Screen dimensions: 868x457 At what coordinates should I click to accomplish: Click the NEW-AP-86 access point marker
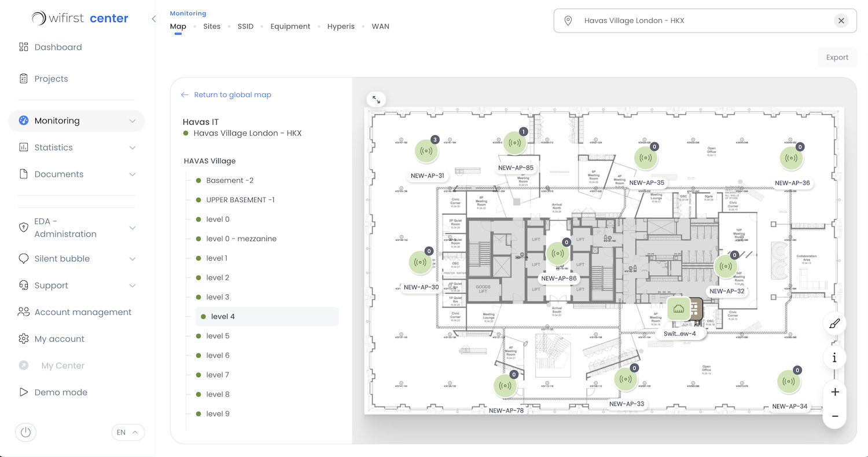tap(557, 253)
